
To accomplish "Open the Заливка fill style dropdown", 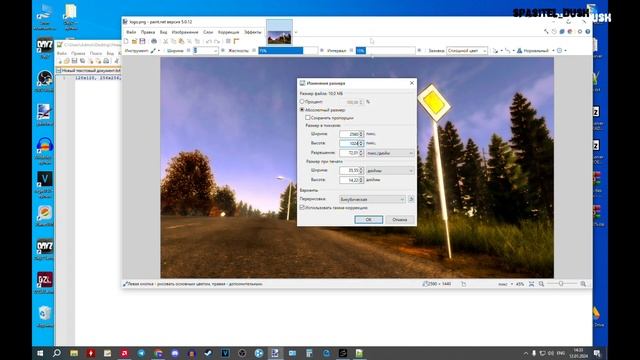I will click(x=467, y=51).
